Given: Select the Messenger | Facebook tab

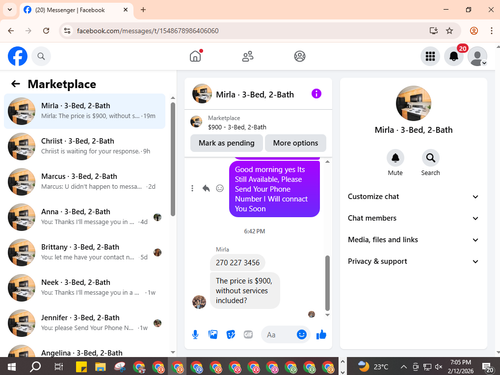Looking at the screenshot, I should click(x=77, y=10).
